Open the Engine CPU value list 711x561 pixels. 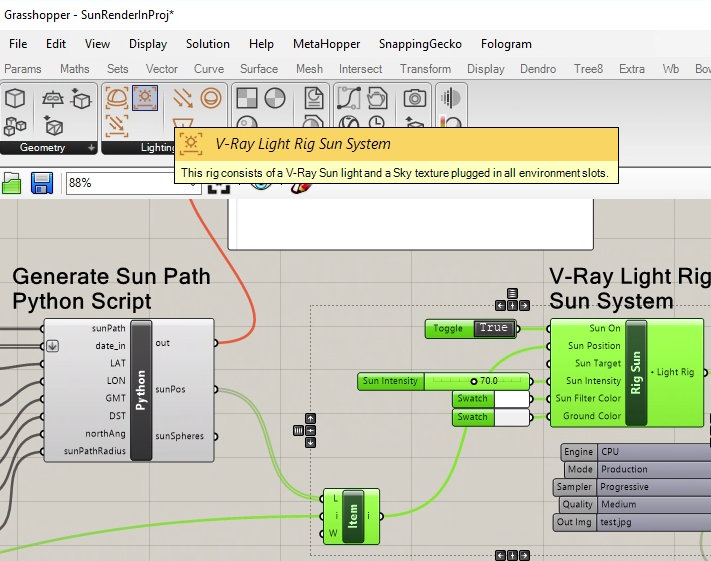pyautogui.click(x=654, y=452)
